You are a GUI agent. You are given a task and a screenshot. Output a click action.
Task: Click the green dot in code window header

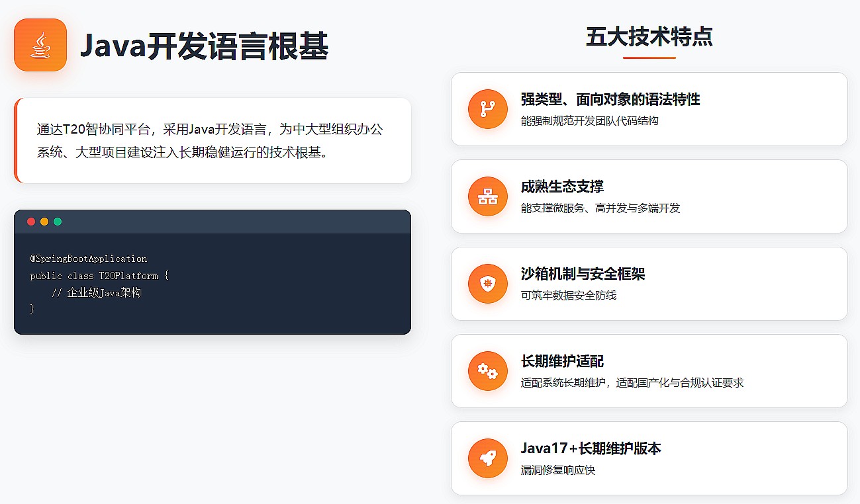tap(58, 222)
